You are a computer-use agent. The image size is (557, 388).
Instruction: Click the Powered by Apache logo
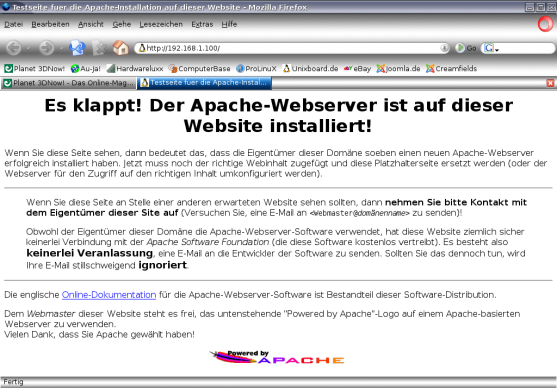277,357
